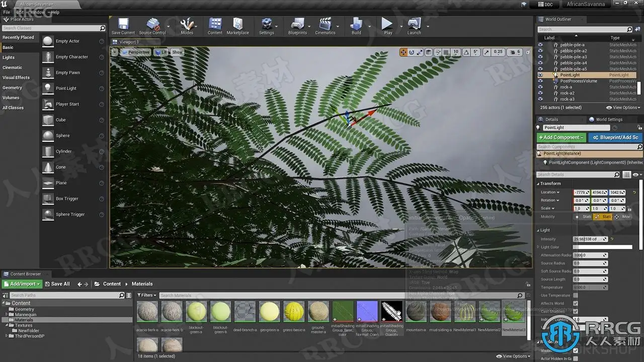Click the Light Color swatch
The width and height of the screenshot is (644, 362).
[x=602, y=247]
